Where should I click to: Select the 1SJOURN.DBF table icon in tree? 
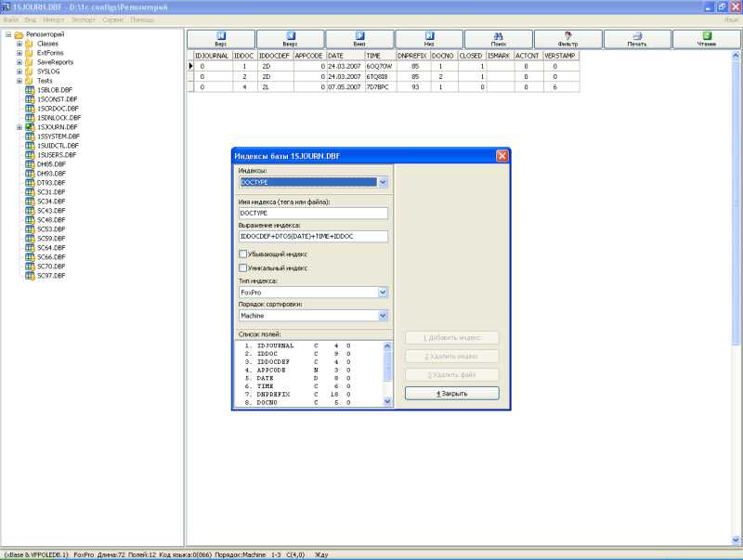coord(30,127)
